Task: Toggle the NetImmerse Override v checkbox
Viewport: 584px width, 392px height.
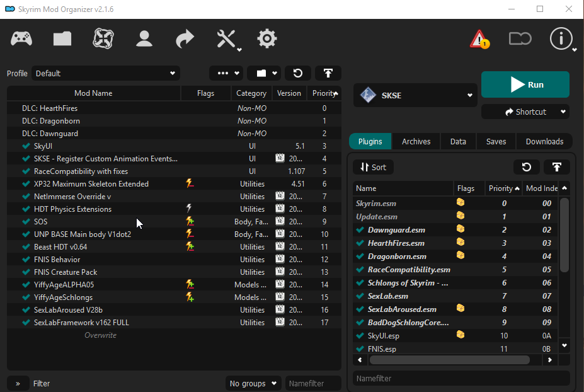Action: pos(26,197)
